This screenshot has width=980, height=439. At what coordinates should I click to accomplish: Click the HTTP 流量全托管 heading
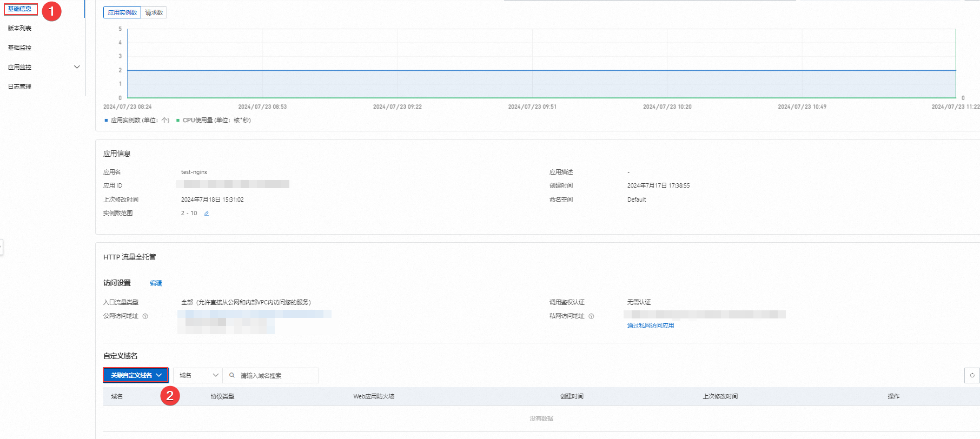coord(129,257)
